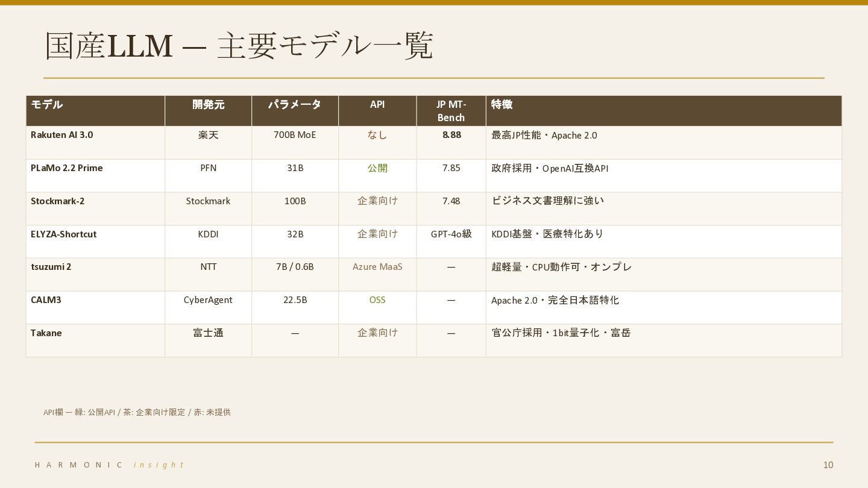Select the Stockmark-2 model cell
The height and width of the screenshot is (488, 868).
[x=95, y=209]
